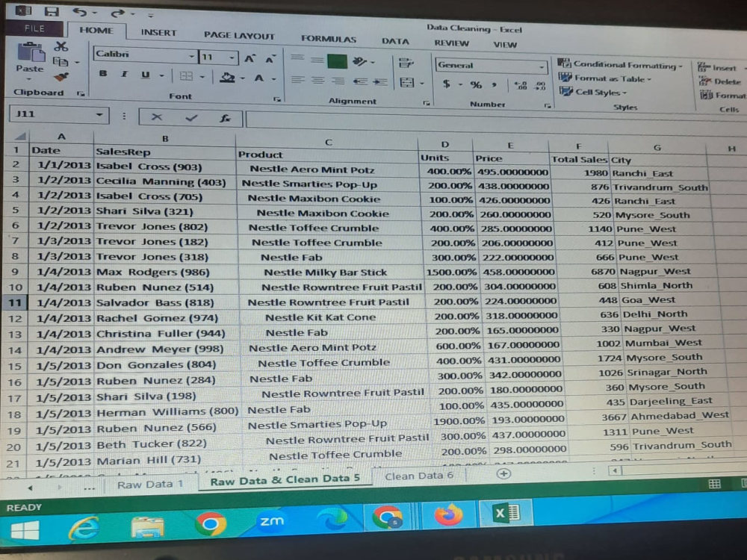Click Insert in Cells group

(x=718, y=68)
